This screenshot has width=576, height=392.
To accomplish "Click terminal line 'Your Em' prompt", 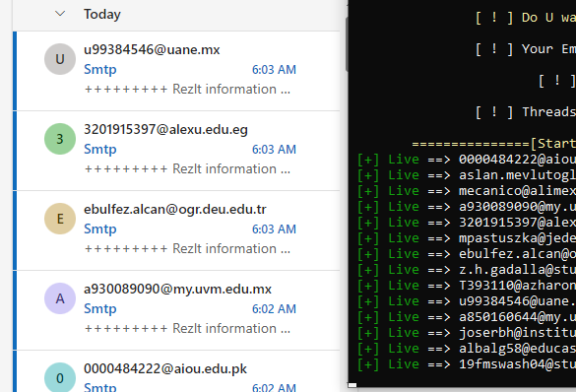I will point(526,49).
